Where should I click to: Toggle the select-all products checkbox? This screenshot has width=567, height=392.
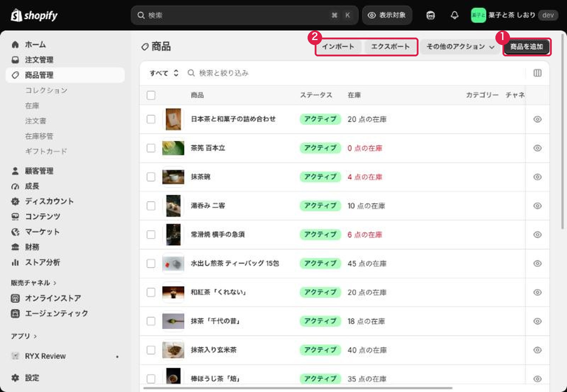[x=151, y=95]
